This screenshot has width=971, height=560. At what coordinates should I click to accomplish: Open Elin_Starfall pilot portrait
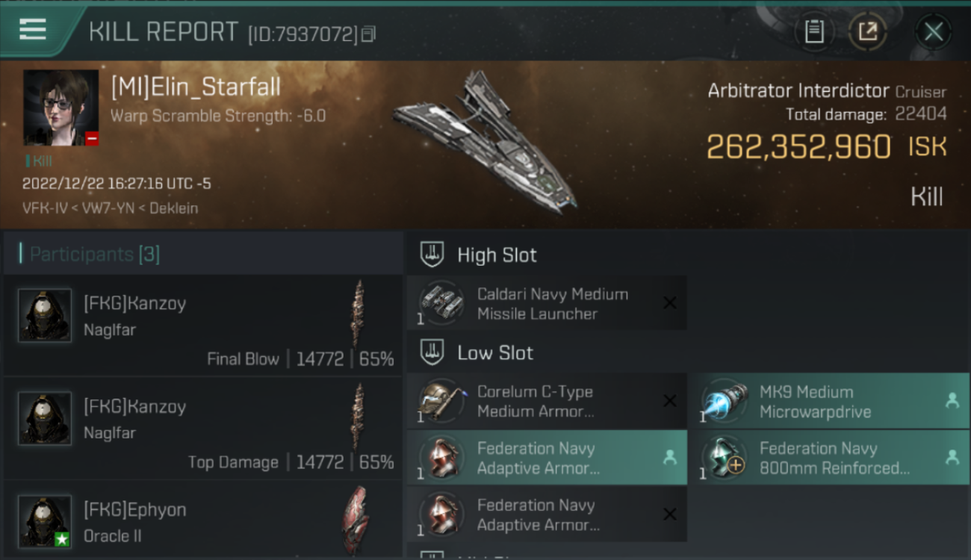61,108
